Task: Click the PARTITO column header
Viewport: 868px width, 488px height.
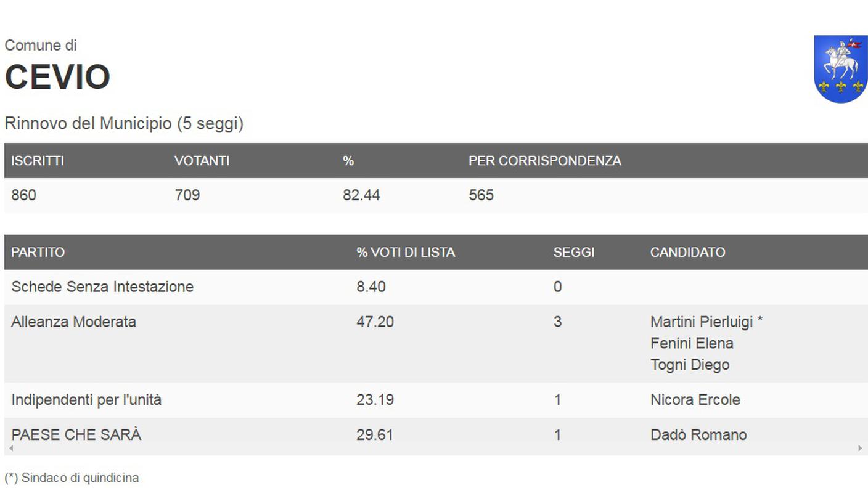Action: tap(38, 252)
